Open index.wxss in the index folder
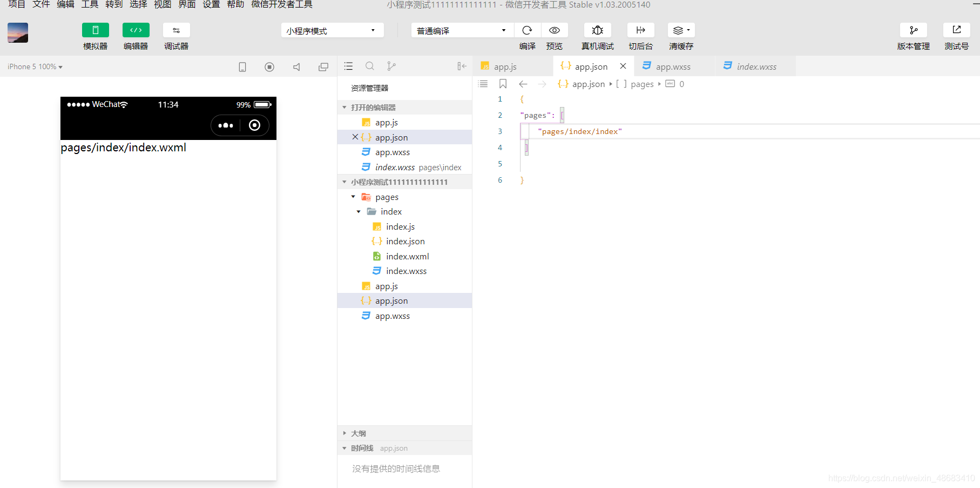This screenshot has width=980, height=488. pos(405,271)
